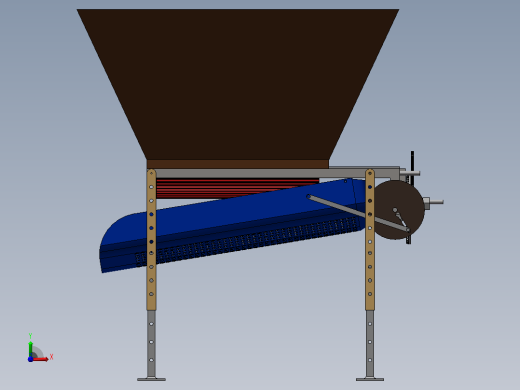Select the small crank link on flywheel
This screenshot has width=520, height=390.
401,220
